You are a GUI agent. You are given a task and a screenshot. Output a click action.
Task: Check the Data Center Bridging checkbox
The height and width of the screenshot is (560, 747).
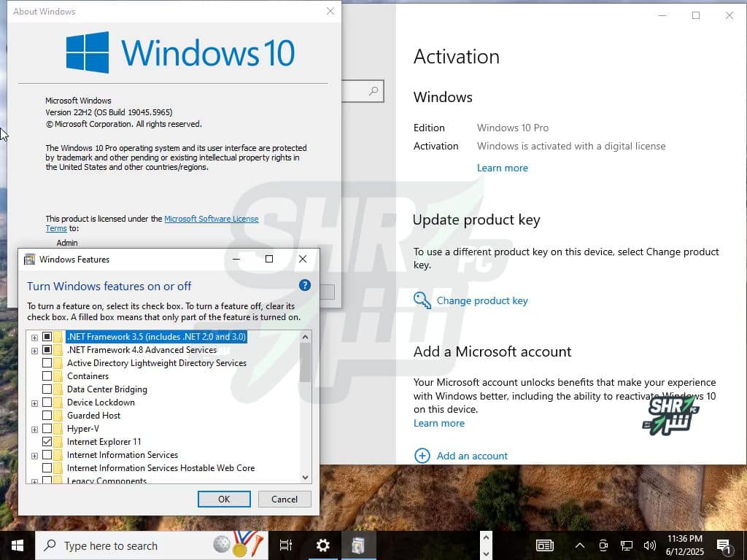coord(47,389)
